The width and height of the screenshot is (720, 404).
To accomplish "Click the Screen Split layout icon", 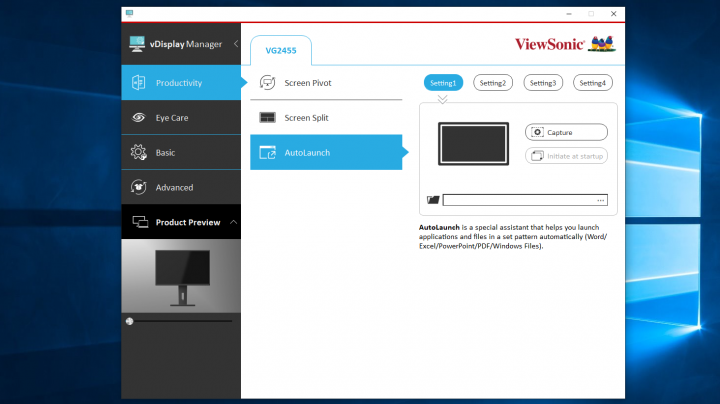I will (267, 118).
